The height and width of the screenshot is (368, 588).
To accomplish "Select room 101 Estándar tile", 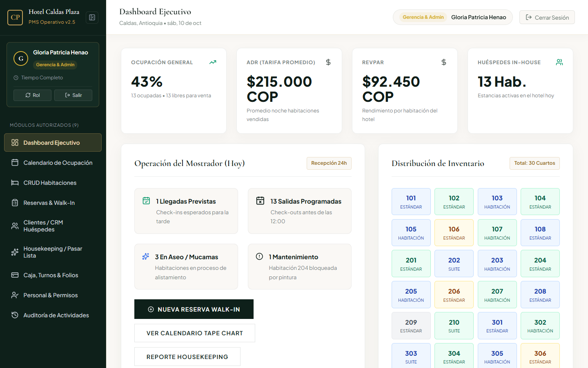I will coord(411,202).
